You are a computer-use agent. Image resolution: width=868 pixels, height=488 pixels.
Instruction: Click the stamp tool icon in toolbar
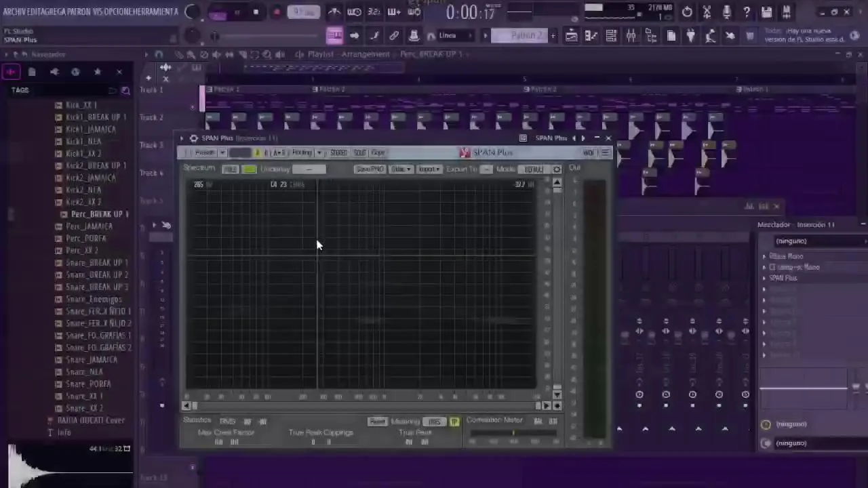click(x=414, y=36)
